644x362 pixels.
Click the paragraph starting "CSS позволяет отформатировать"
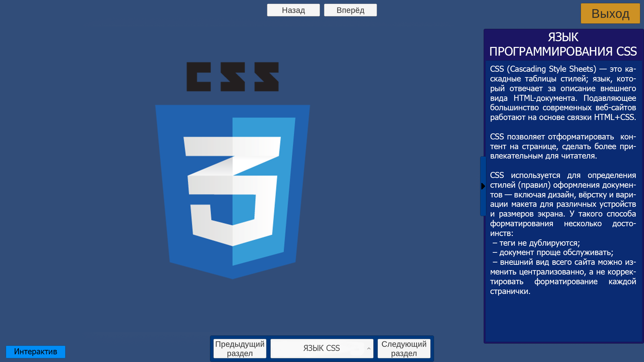563,146
